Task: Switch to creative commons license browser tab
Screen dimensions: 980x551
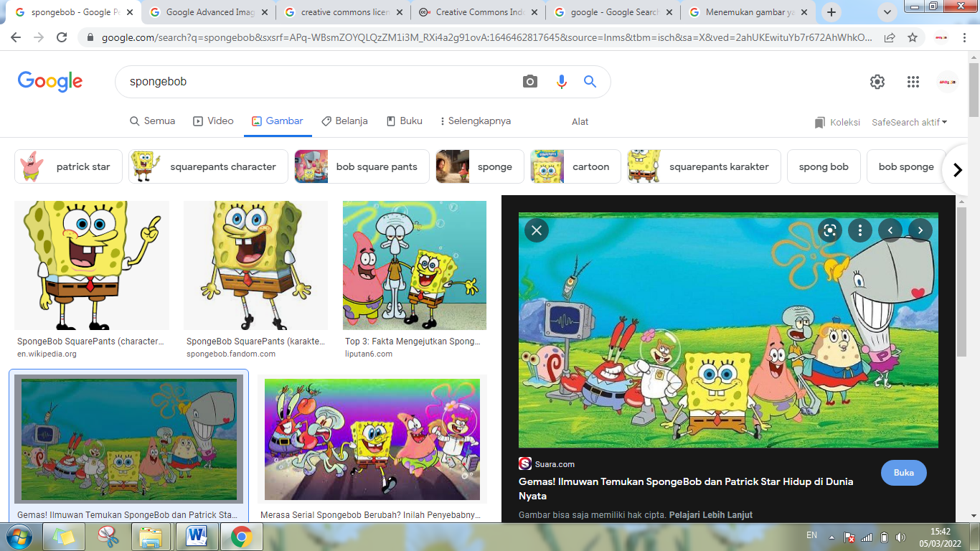Action: tap(343, 12)
